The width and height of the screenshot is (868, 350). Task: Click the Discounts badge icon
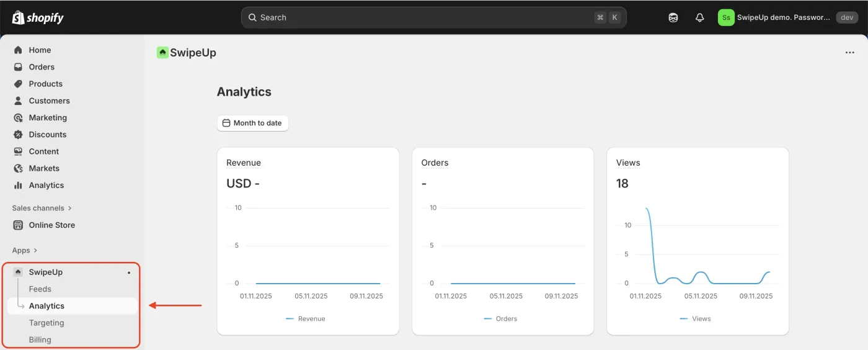(x=18, y=134)
